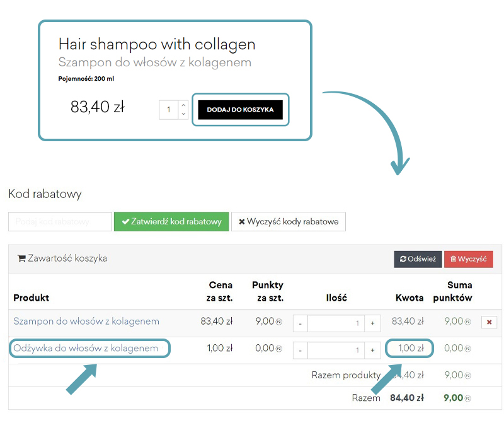The height and width of the screenshot is (435, 504).
Task: Click shopping cart icon in Zawartość koszyka header
Action: click(21, 258)
